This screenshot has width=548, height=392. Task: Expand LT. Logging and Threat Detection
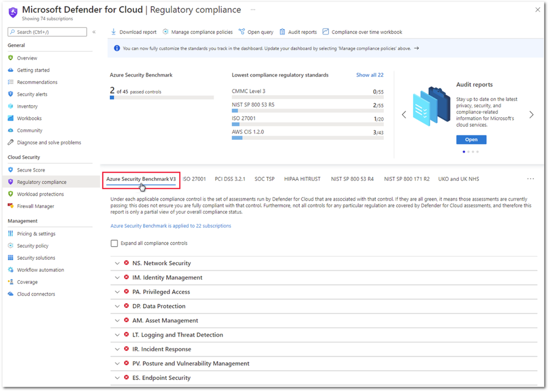pyautogui.click(x=117, y=334)
